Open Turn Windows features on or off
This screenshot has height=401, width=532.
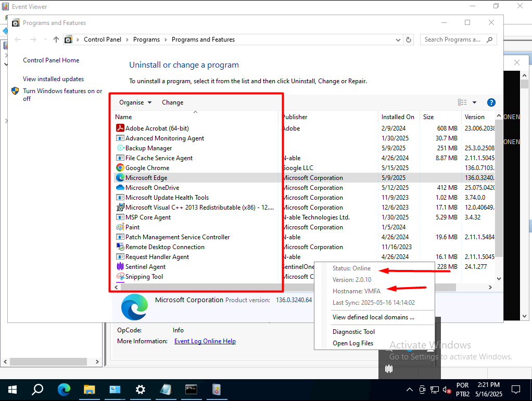62,95
